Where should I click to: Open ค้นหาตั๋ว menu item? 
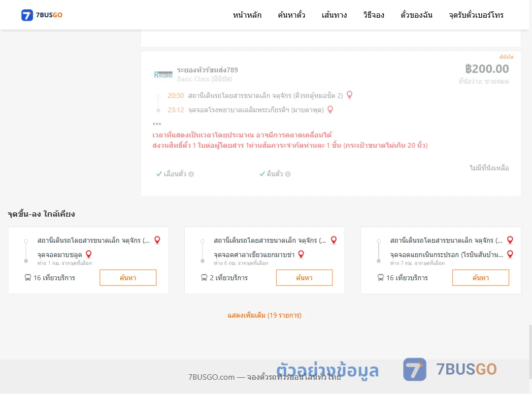(x=292, y=15)
